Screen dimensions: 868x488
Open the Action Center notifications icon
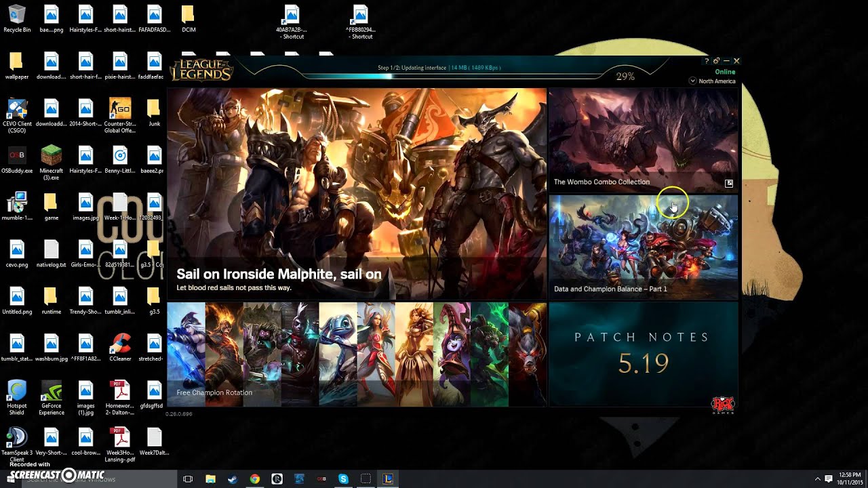(x=829, y=479)
